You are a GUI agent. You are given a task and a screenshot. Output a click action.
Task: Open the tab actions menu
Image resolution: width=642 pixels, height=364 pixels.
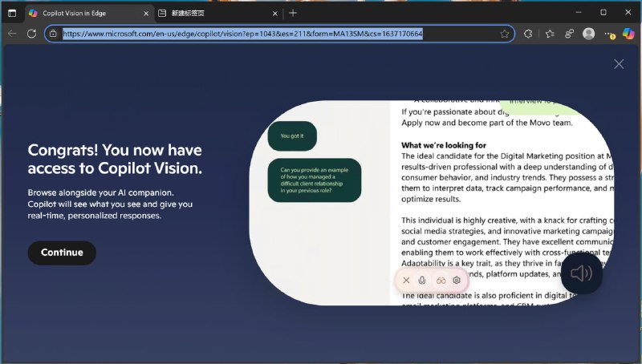11,13
